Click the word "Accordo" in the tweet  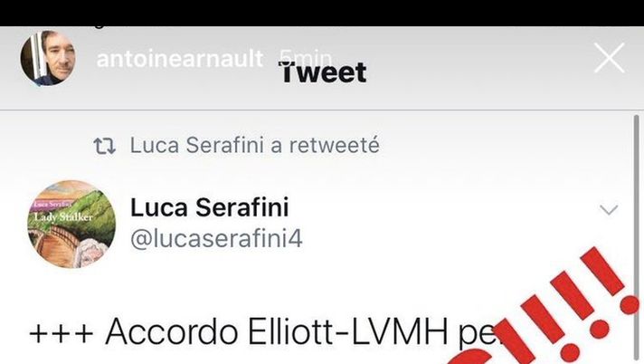pos(172,331)
